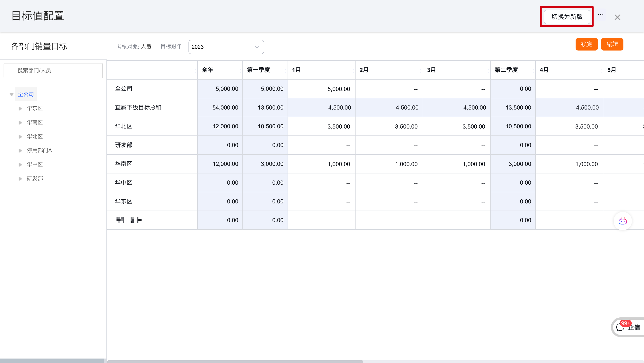Select 华北区 in the department tree

pyautogui.click(x=35, y=136)
